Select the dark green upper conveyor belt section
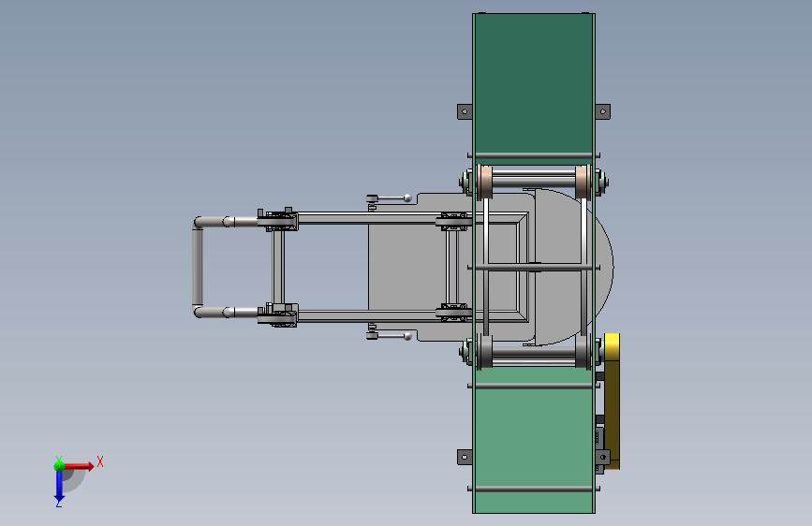812x526 pixels. 534,83
